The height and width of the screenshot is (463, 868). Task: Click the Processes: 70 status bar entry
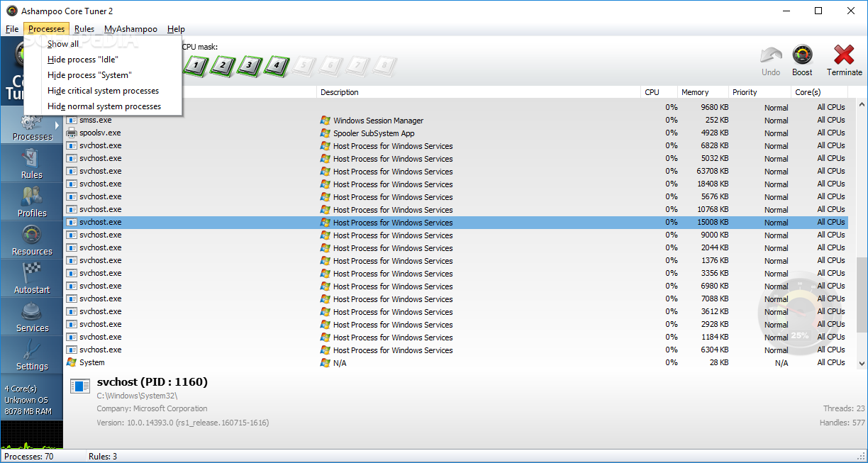[x=29, y=457]
